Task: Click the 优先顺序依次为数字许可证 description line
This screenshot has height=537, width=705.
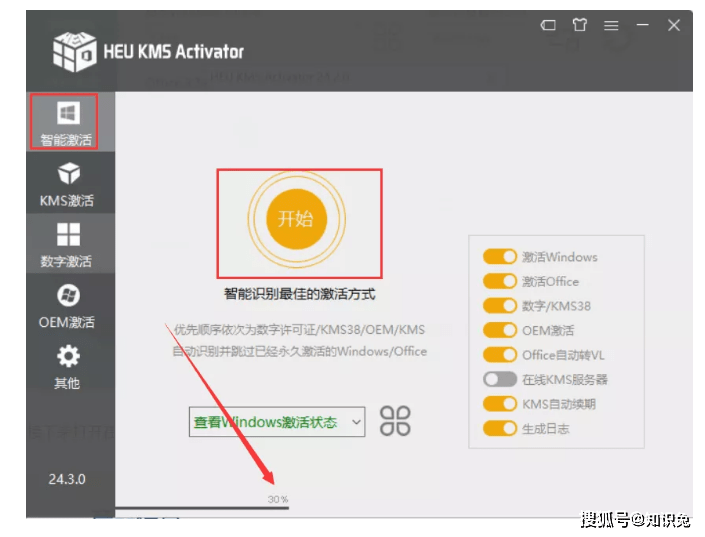Action: (299, 330)
